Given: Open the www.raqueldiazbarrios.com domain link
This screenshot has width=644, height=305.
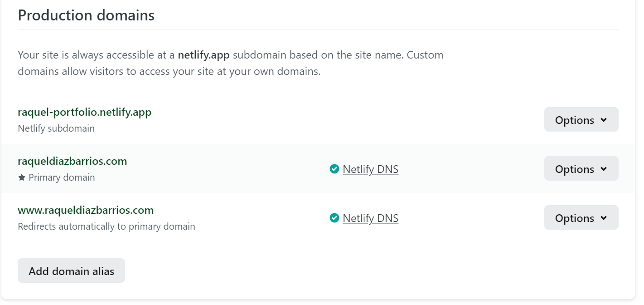Looking at the screenshot, I should click(86, 210).
